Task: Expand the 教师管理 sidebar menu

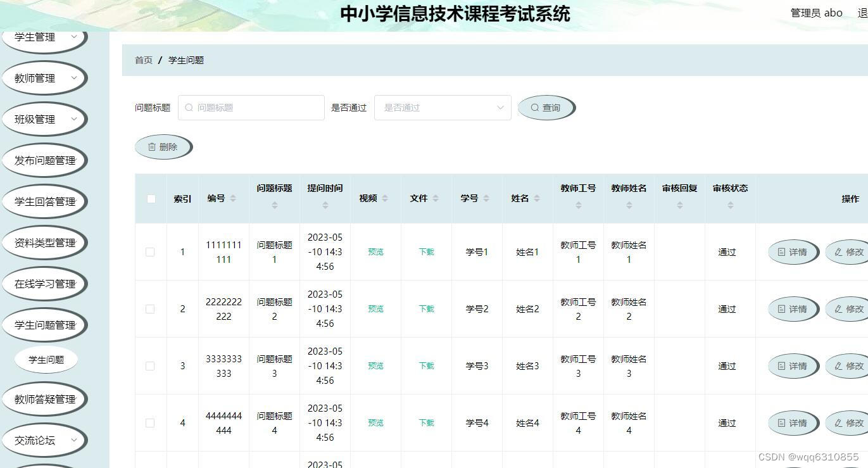Action: pyautogui.click(x=43, y=78)
